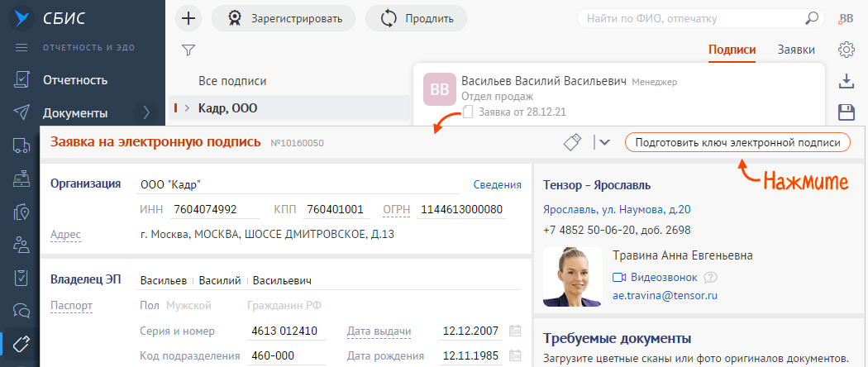Click the ОГРН label
The height and width of the screenshot is (367, 868).
[x=396, y=209]
